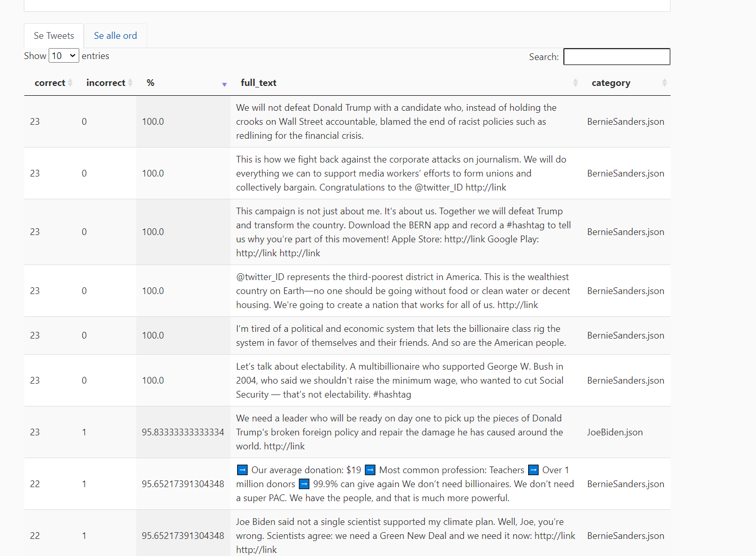This screenshot has height=556, width=756.
Task: Select the tweet about downloading the BERN app
Action: coord(403,232)
